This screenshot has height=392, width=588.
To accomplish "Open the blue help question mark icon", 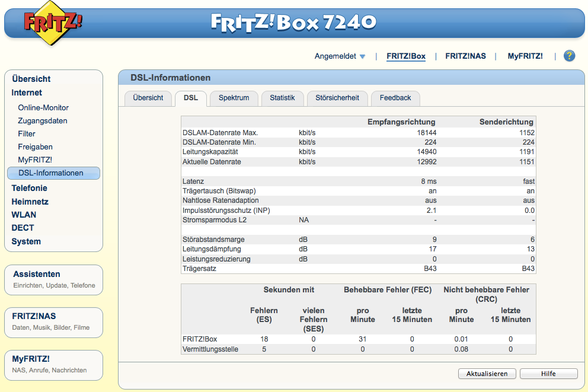I will click(x=569, y=56).
